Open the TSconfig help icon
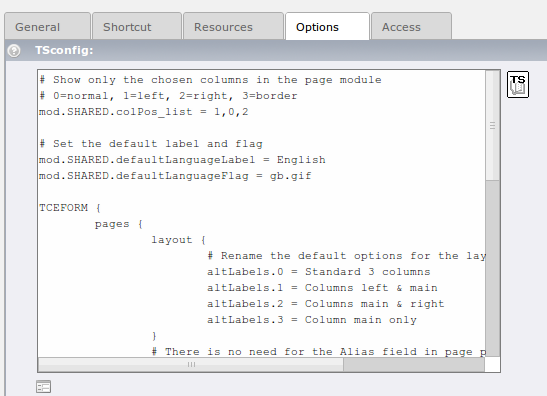 14,51
